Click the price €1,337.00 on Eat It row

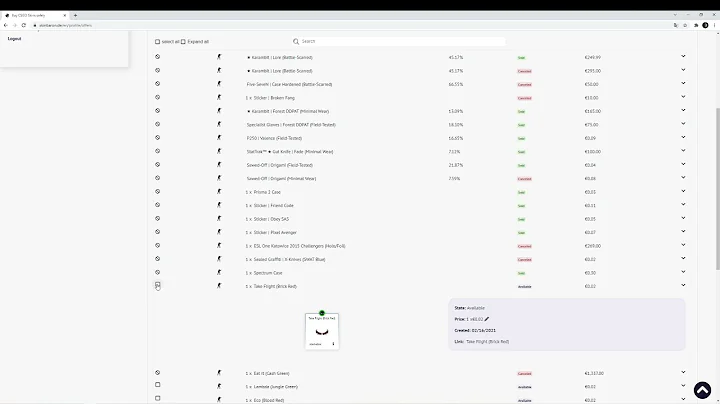click(x=594, y=373)
